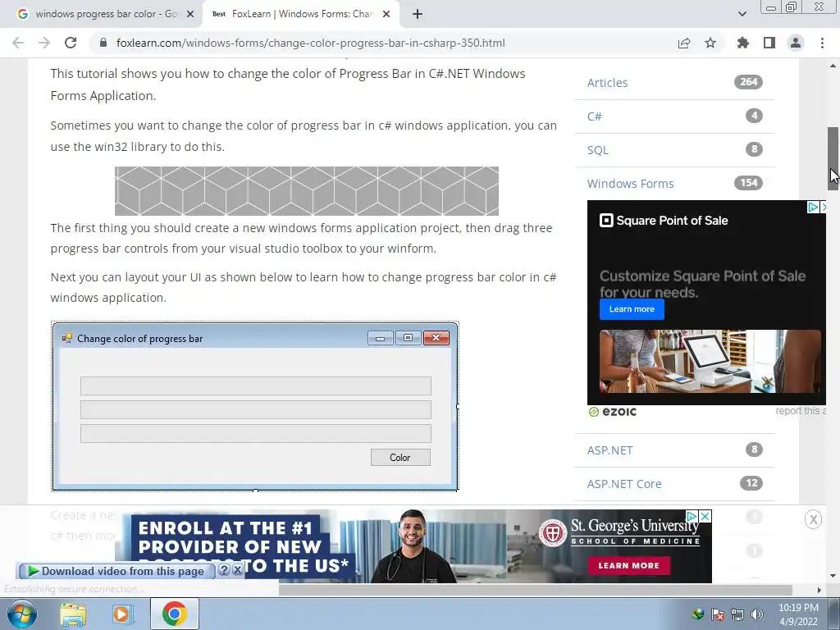Click the Square Point of Sale logo
840x630 pixels.
664,220
